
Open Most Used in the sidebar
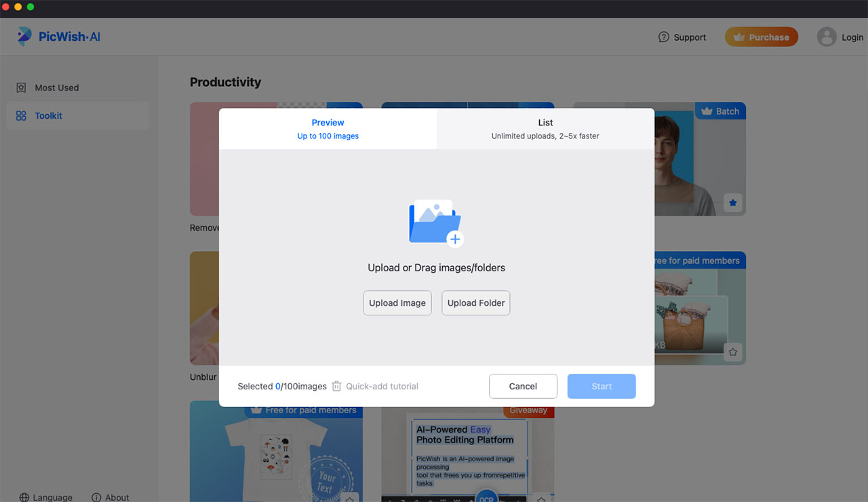(57, 88)
